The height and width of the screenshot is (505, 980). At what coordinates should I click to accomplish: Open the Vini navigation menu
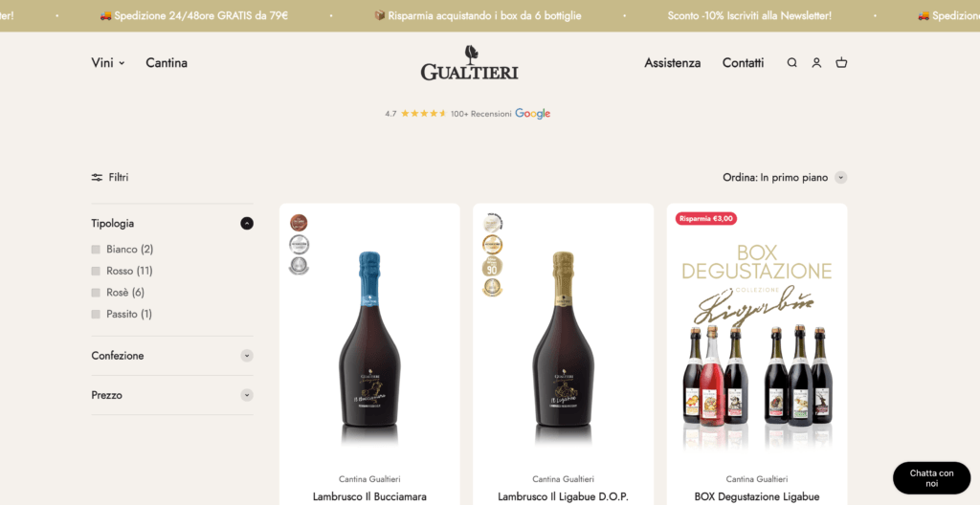107,62
